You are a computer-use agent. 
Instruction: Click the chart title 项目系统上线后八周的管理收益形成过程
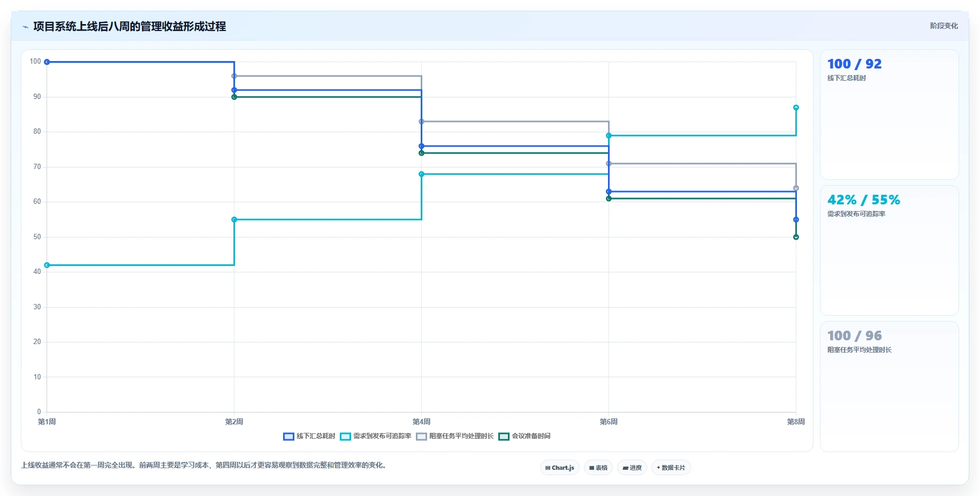coord(130,27)
